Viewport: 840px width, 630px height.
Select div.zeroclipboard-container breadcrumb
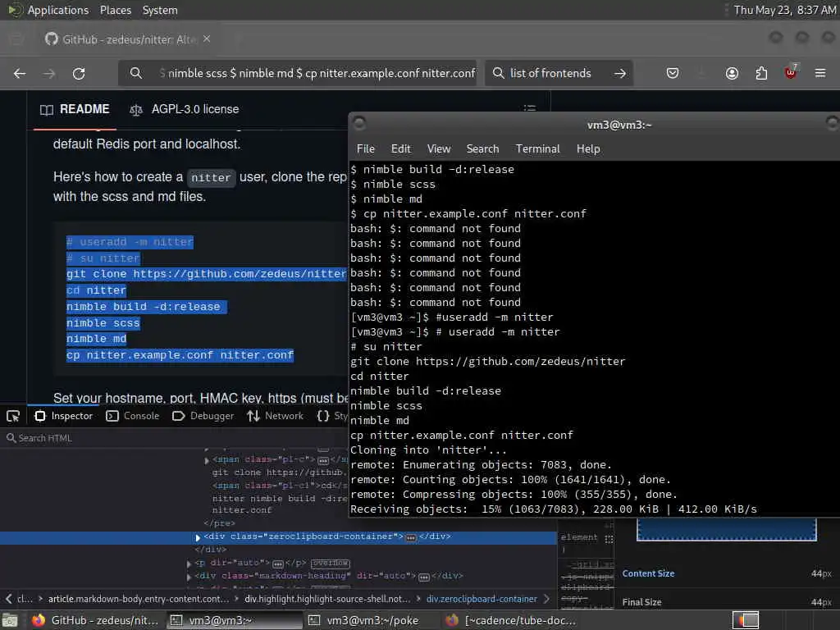[482, 598]
